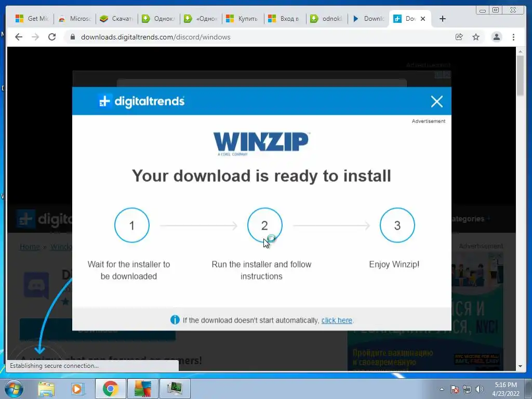Close the active 'Dov' tab
The width and height of the screenshot is (532, 399).
pyautogui.click(x=423, y=19)
